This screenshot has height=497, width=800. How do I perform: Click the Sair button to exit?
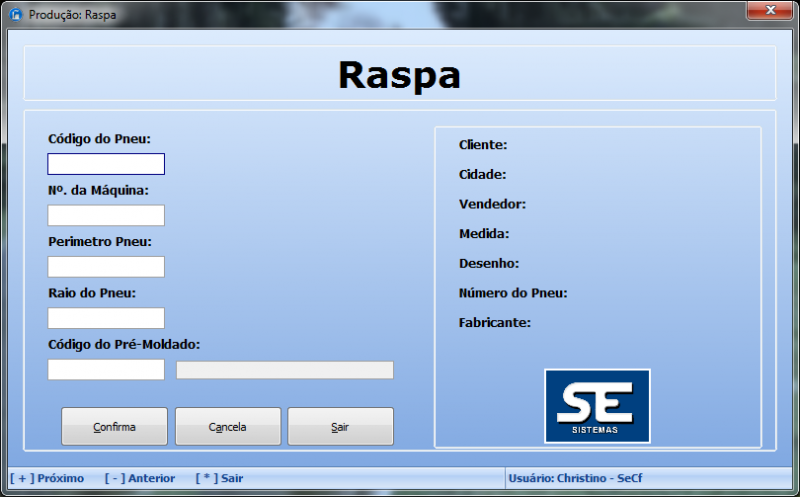click(x=340, y=427)
